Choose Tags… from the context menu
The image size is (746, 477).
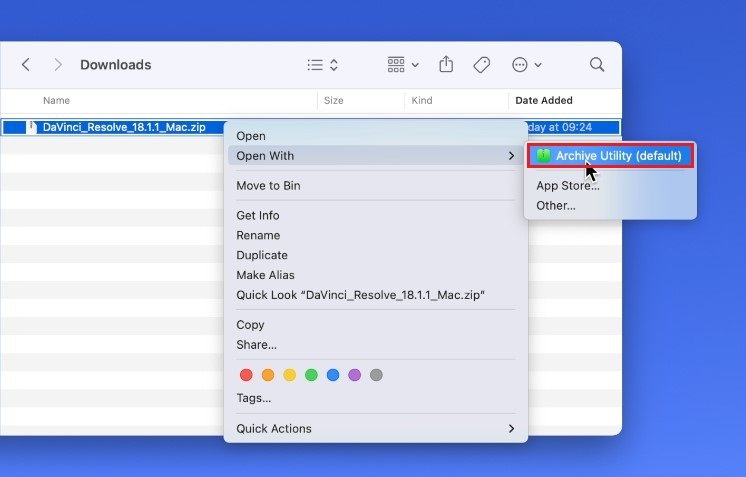pos(375,398)
